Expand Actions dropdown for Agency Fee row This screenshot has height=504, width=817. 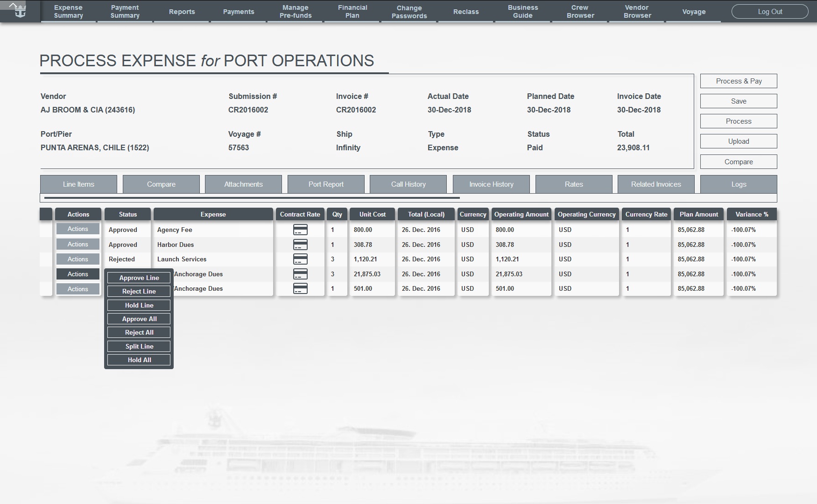(78, 229)
